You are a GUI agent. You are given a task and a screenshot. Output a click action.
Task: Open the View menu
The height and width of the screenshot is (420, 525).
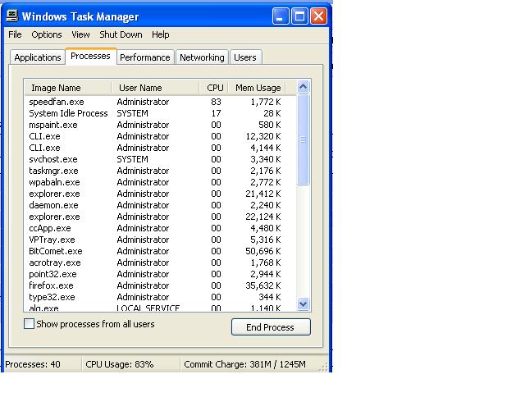(x=80, y=34)
